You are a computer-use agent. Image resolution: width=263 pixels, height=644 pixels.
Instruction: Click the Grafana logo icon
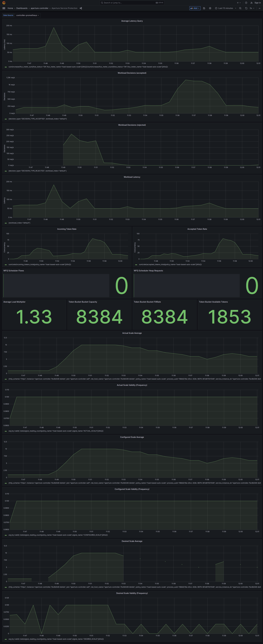point(4,3)
